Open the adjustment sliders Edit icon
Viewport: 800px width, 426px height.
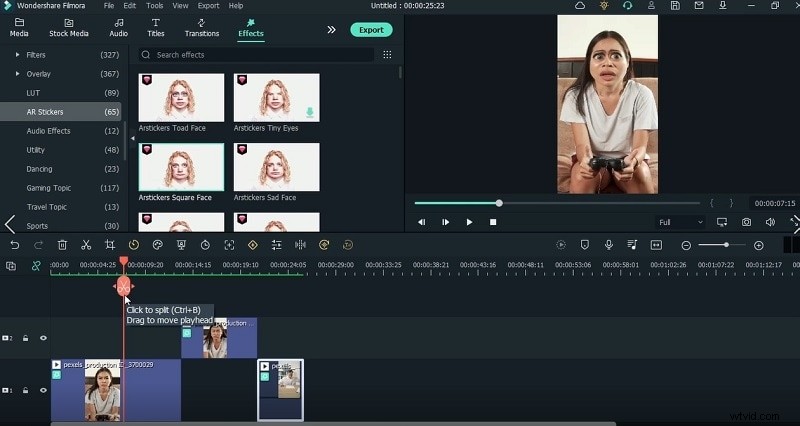point(277,245)
